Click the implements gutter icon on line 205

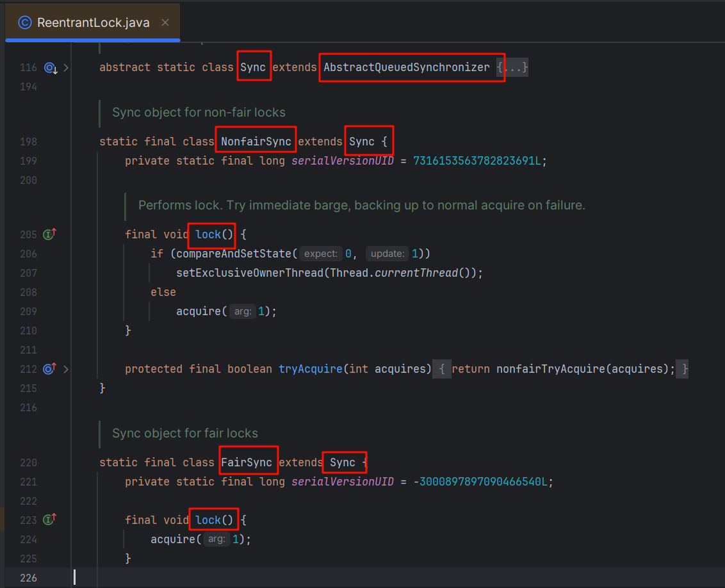(x=49, y=234)
